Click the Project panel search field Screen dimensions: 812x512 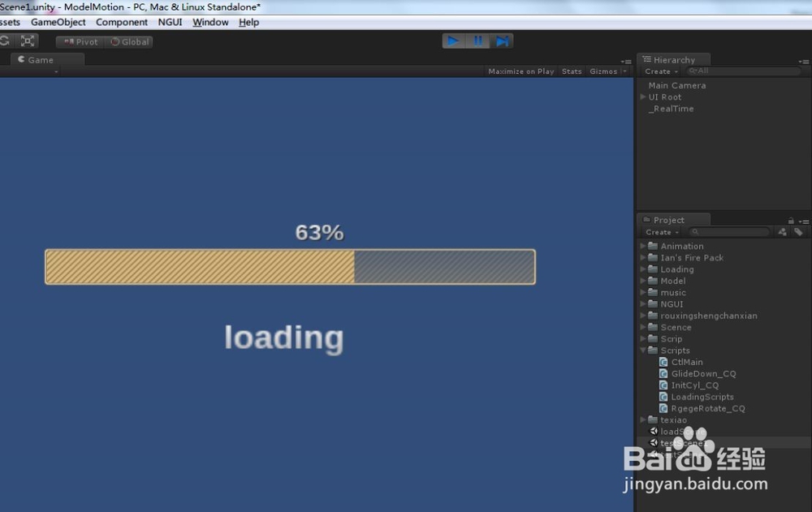pyautogui.click(x=729, y=232)
